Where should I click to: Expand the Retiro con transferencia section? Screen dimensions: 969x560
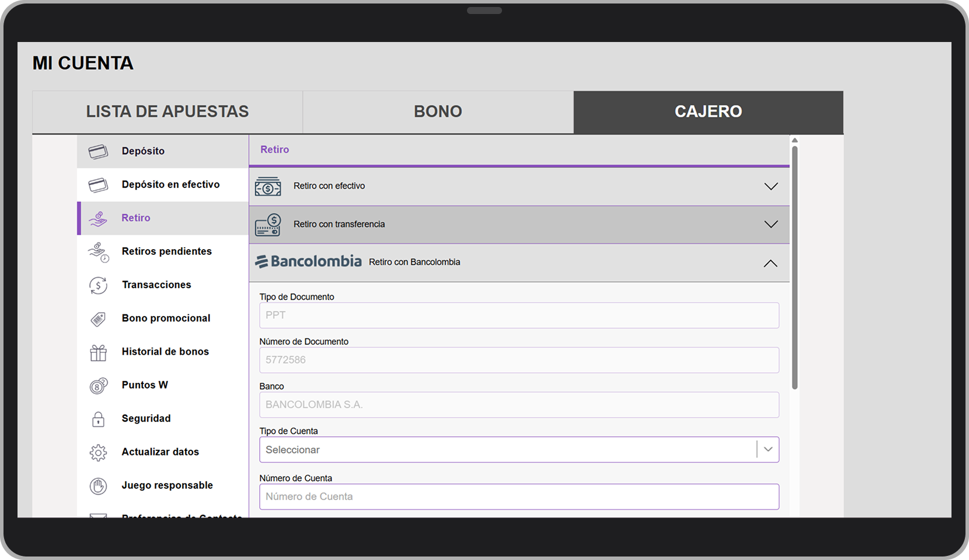coord(771,224)
